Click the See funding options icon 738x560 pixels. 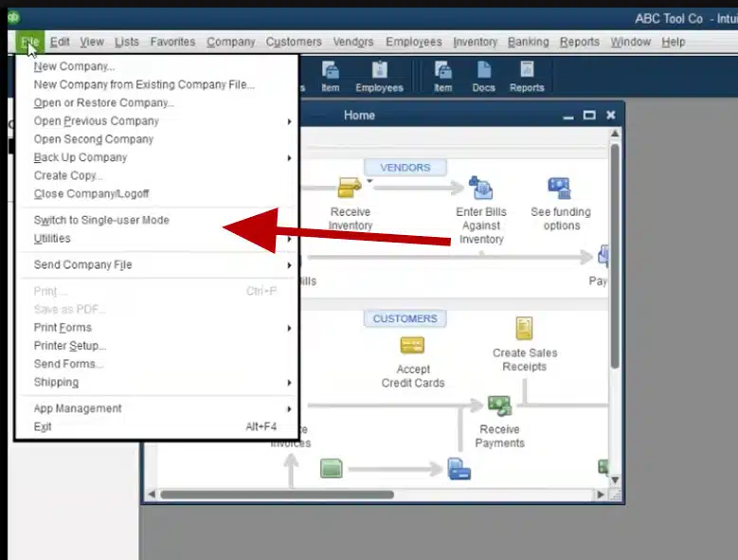coord(560,189)
